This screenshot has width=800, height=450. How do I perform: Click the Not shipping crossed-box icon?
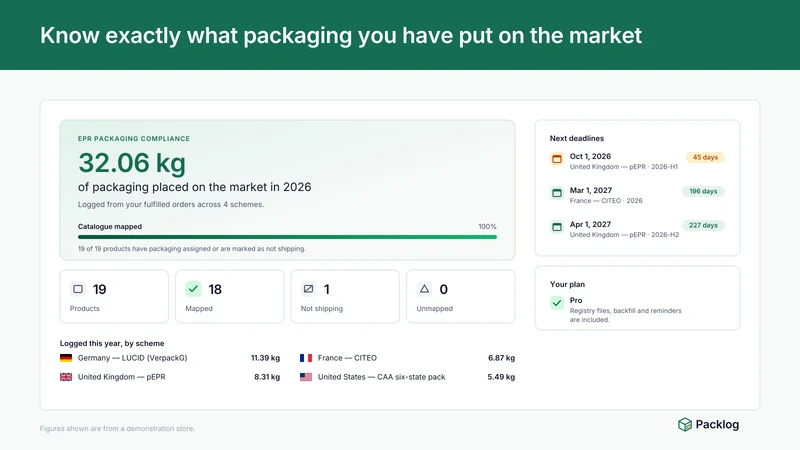(308, 289)
